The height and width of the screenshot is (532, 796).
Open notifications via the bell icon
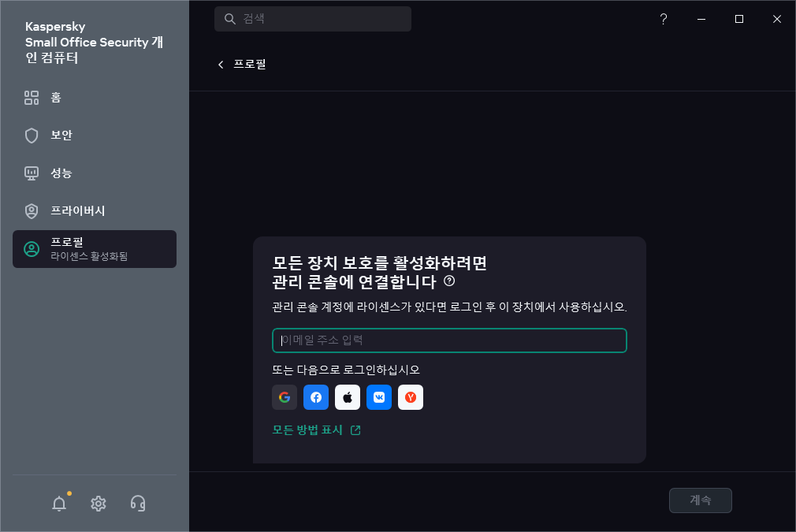(x=59, y=503)
